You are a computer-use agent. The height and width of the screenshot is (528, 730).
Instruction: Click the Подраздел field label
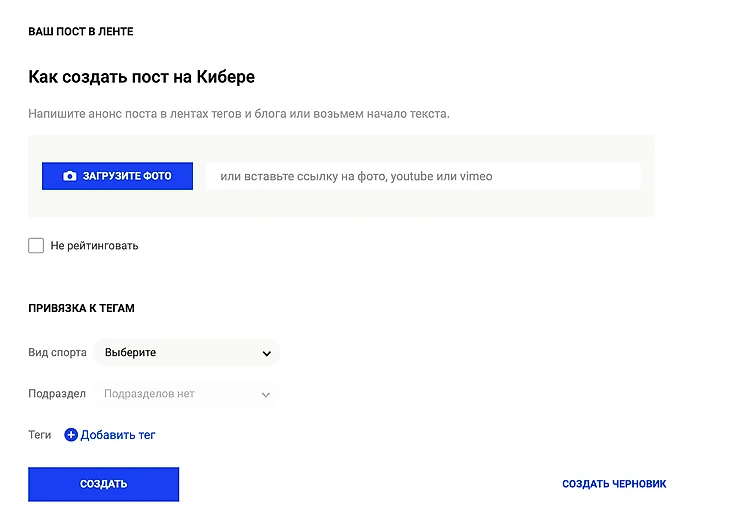(57, 394)
